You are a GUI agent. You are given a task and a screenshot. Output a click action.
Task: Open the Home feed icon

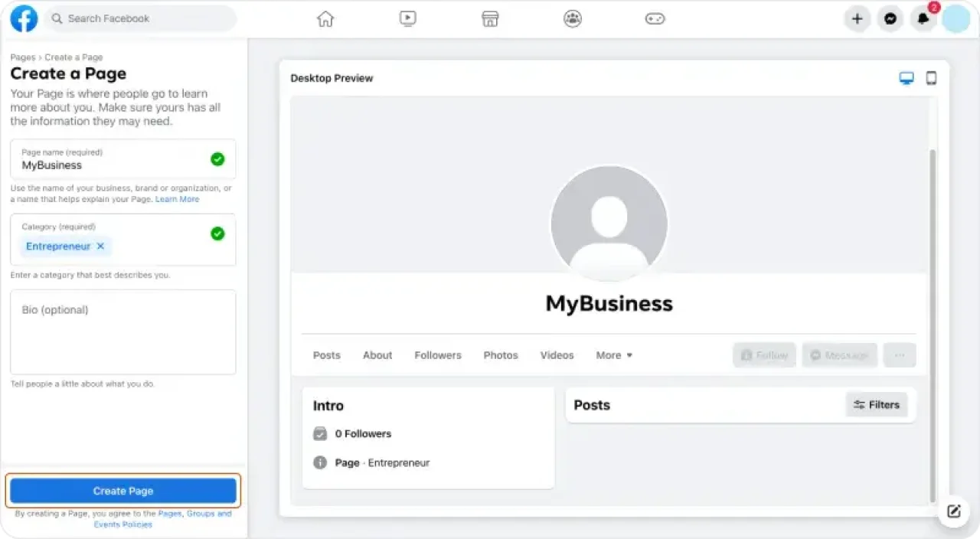325,18
